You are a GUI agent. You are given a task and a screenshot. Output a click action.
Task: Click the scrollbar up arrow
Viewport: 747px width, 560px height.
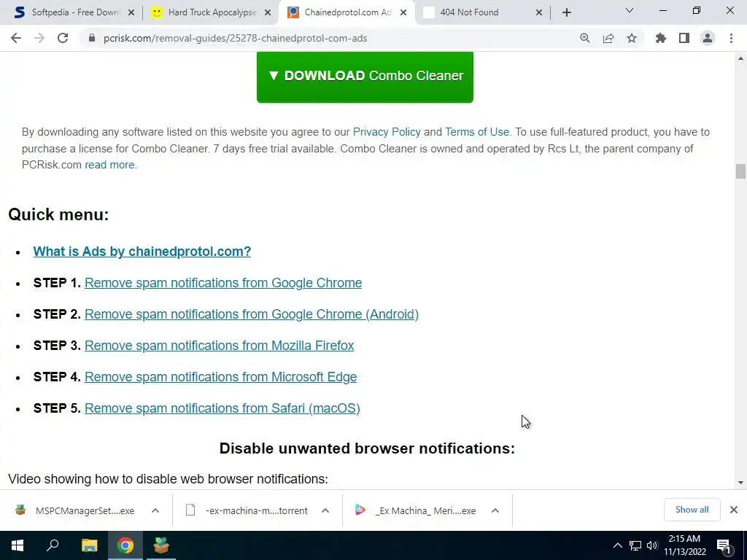coord(740,58)
